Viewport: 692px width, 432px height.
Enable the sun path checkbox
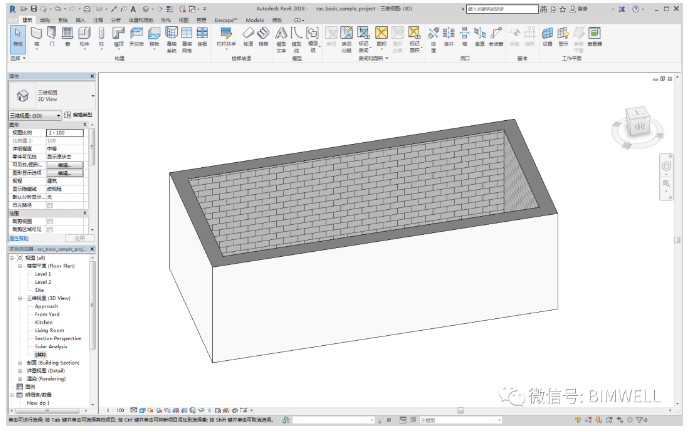tap(50, 205)
